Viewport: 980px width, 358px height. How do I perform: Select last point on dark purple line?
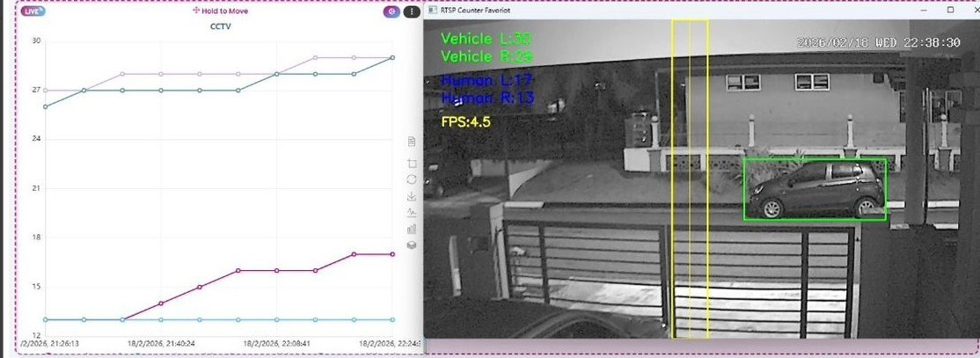click(x=392, y=254)
